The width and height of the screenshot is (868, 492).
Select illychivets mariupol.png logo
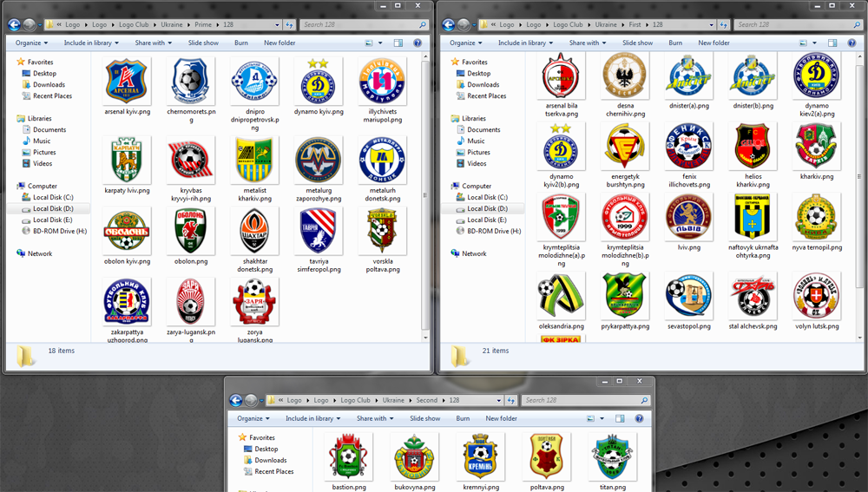(x=382, y=82)
